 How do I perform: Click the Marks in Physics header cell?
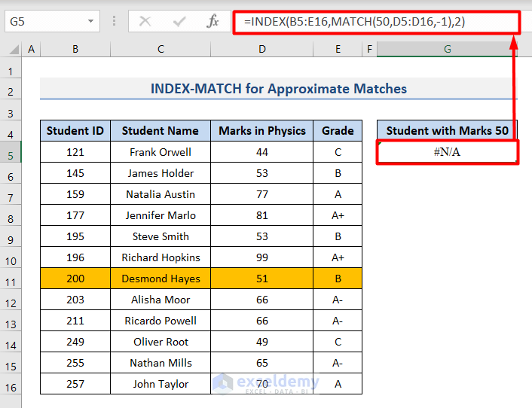click(261, 131)
